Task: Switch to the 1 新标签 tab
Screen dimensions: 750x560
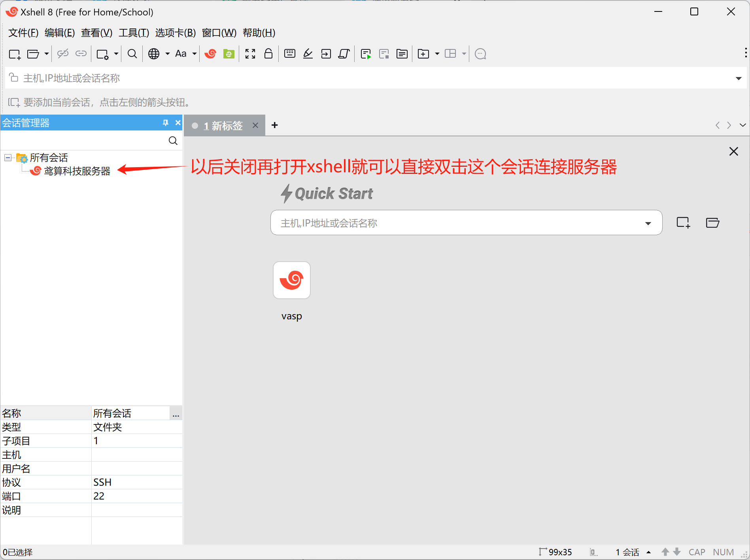Action: pos(223,126)
